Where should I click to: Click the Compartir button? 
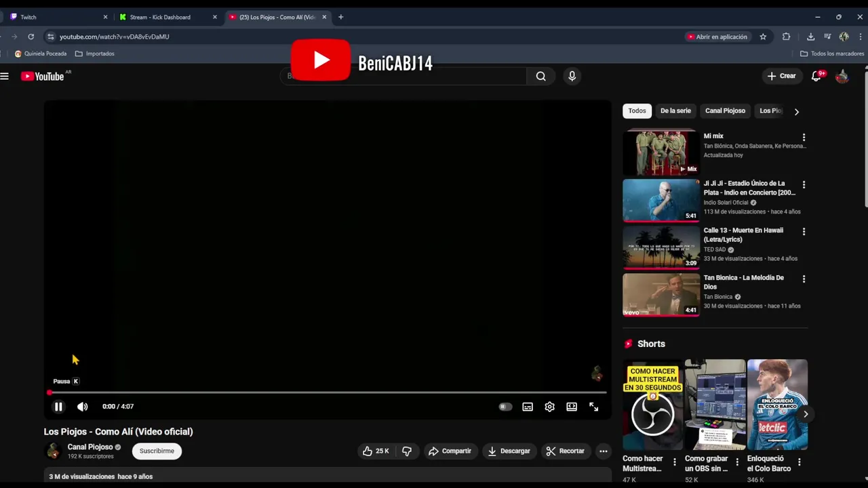tap(450, 451)
